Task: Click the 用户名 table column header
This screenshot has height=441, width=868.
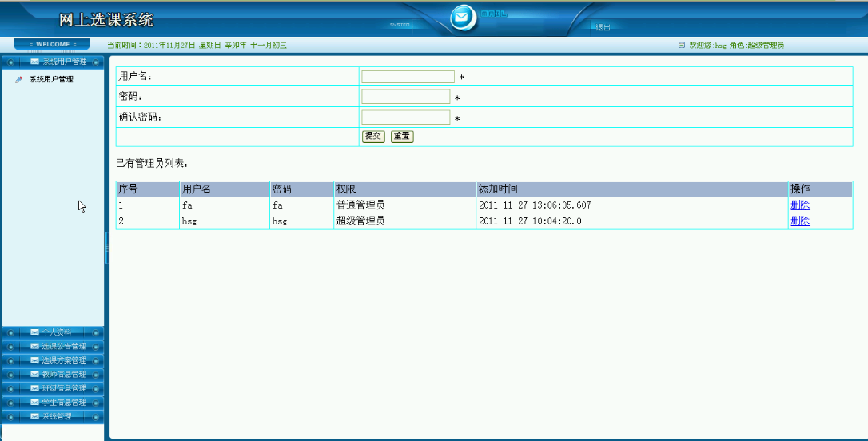Action: pyautogui.click(x=225, y=189)
